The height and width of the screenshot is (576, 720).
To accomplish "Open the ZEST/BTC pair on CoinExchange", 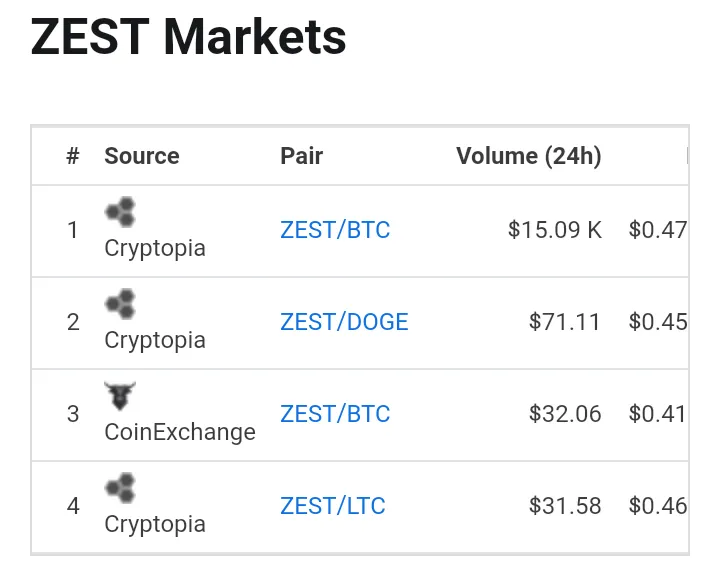I will click(x=335, y=413).
